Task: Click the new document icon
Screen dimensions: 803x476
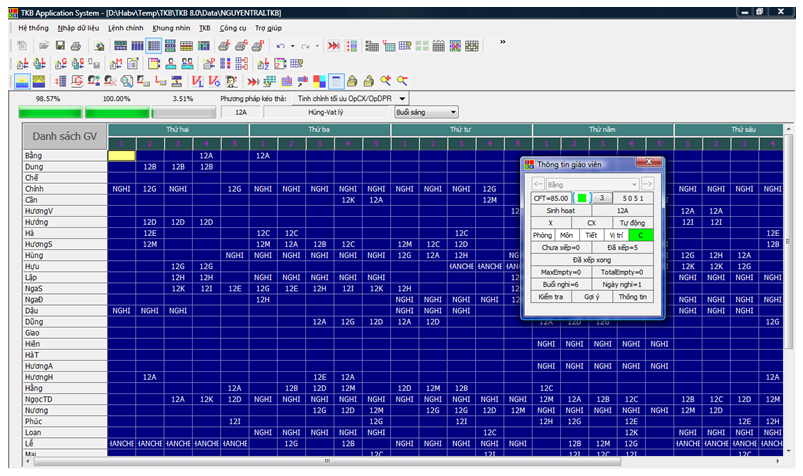Action: pyautogui.click(x=22, y=46)
